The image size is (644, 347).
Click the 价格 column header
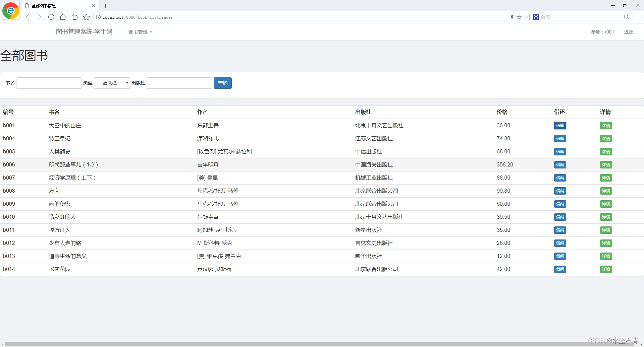502,112
